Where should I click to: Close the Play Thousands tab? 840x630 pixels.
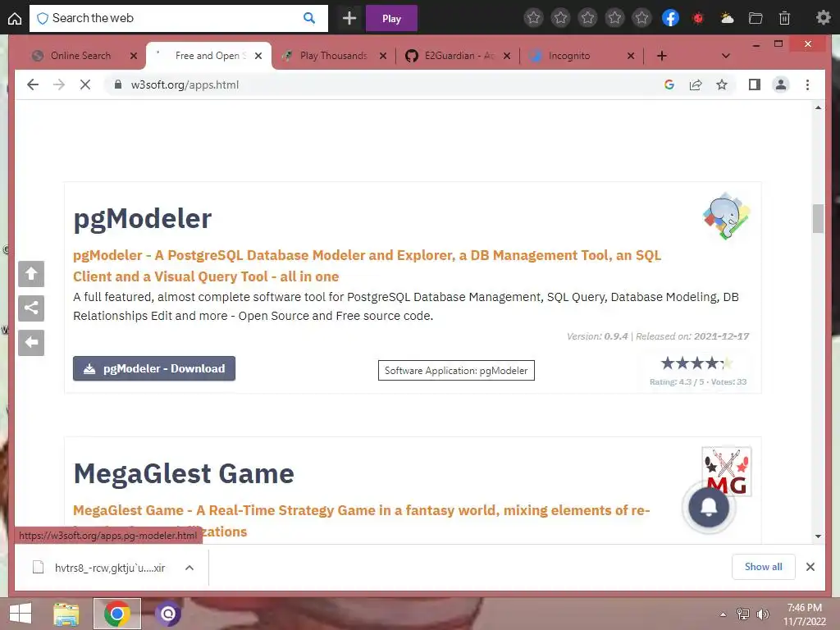[x=383, y=56]
